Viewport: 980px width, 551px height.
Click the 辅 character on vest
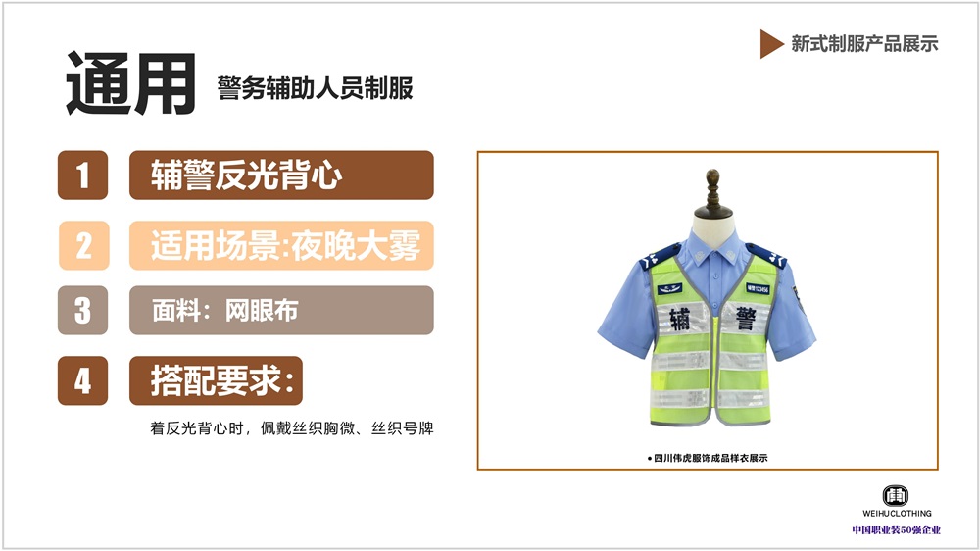click(x=680, y=319)
